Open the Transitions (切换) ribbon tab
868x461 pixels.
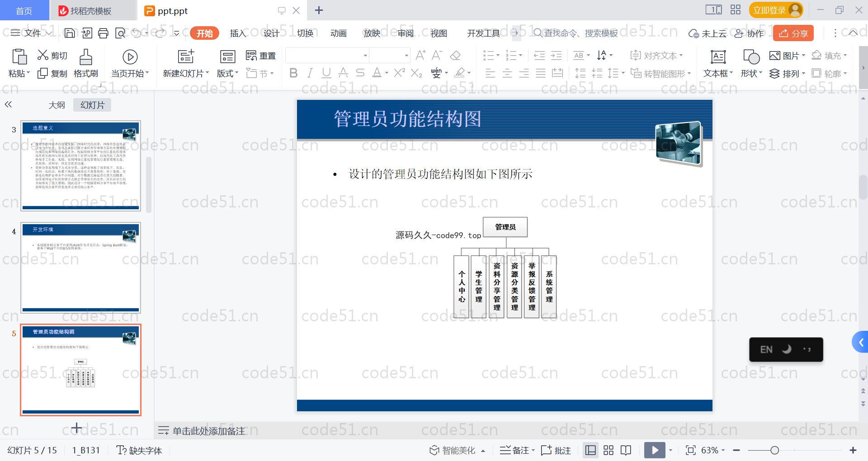[x=305, y=33]
